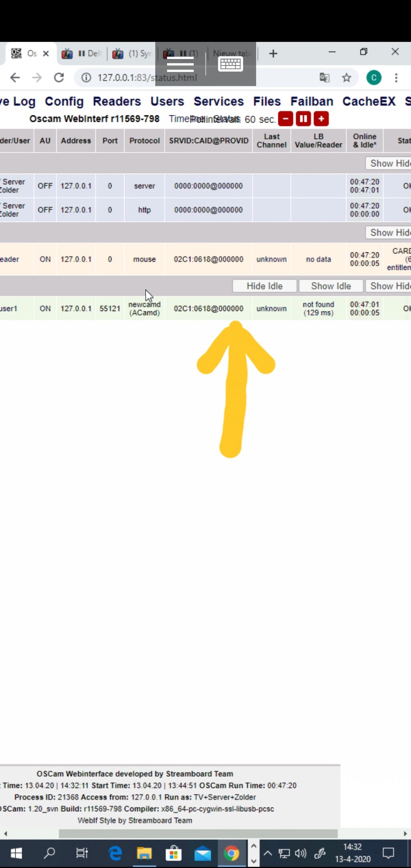Close the OSCam browser tab
The width and height of the screenshot is (411, 868).
coord(46,53)
